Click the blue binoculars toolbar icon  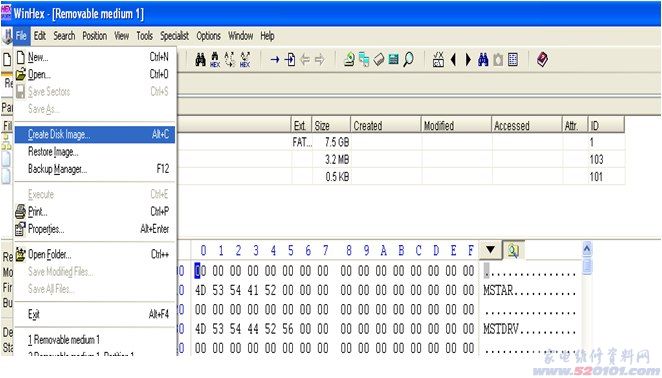tap(483, 60)
